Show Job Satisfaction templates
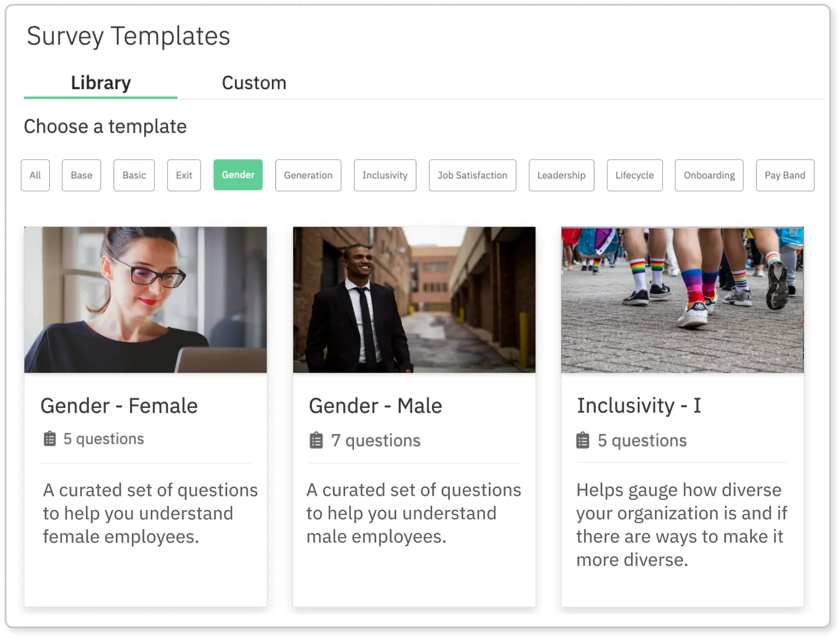Viewport: 840px width, 638px height. (x=472, y=175)
